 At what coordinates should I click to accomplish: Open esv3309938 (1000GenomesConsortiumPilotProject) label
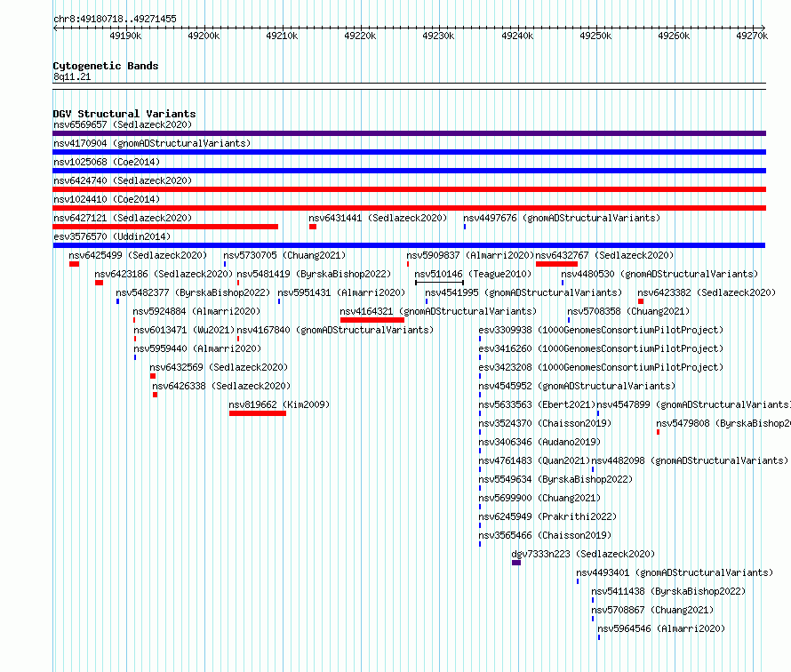click(601, 330)
